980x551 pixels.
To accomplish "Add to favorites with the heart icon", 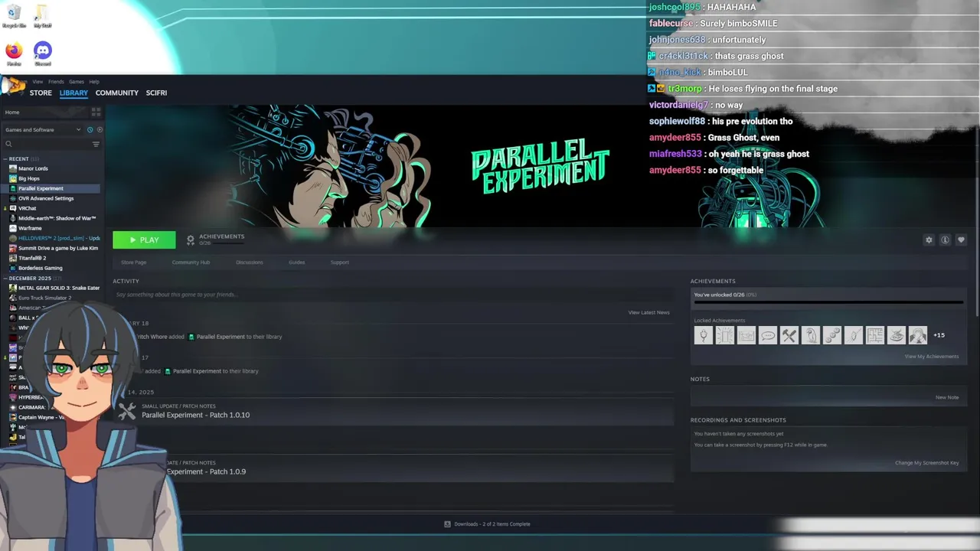I will (961, 240).
